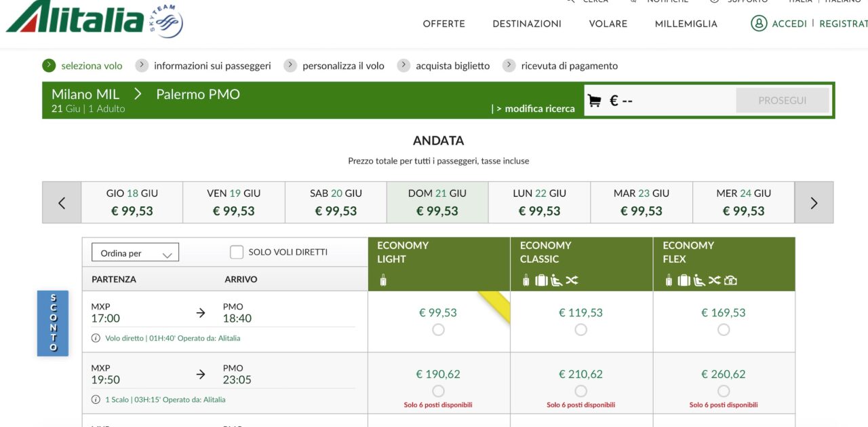Click the blue SCONTO side tab
This screenshot has width=868, height=427.
(x=53, y=323)
